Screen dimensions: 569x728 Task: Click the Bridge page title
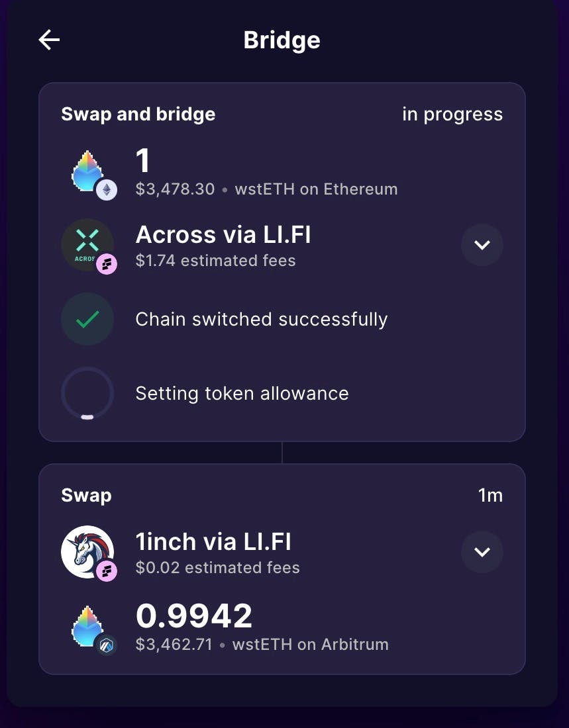[282, 40]
